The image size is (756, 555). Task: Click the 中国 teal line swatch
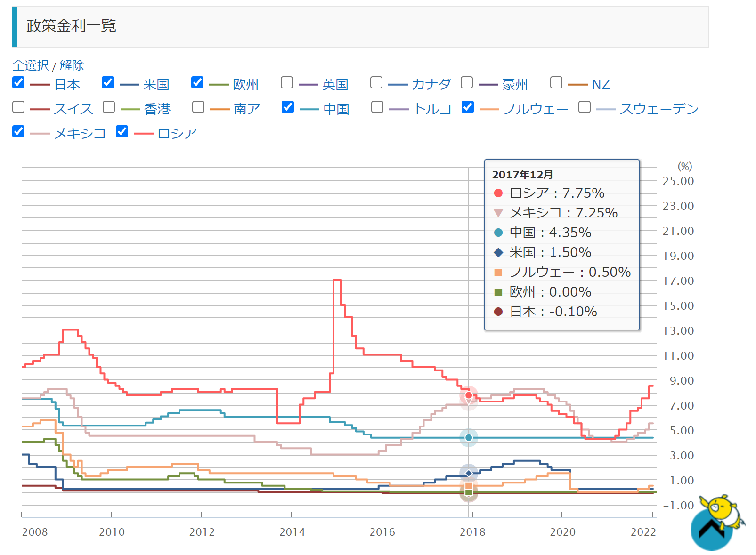coord(309,109)
